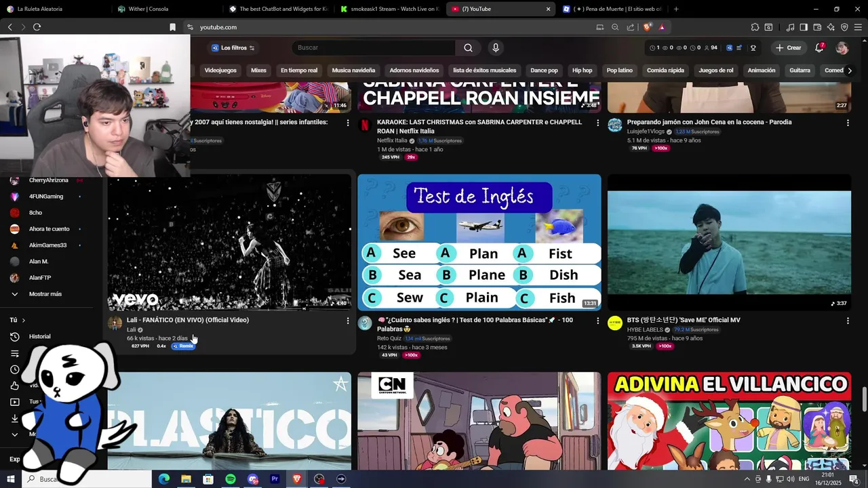Open options for John Cena parody video

pyautogui.click(x=847, y=123)
